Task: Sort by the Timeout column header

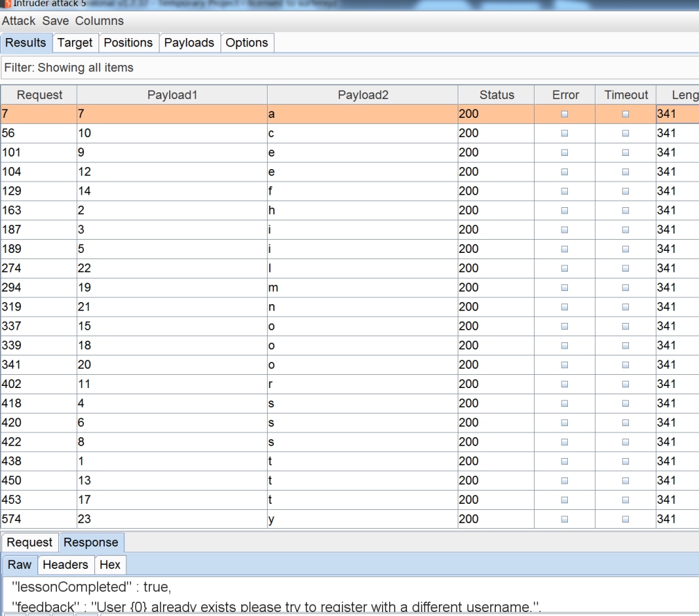Action: coord(626,95)
